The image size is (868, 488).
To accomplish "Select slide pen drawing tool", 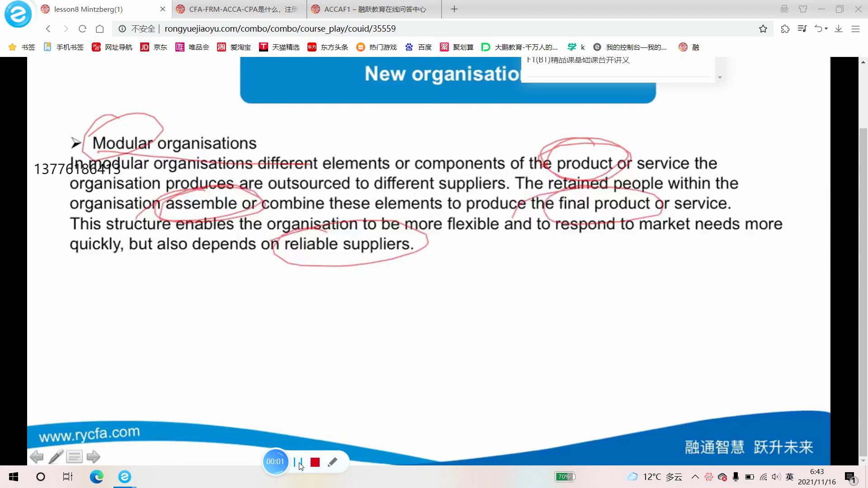I will [56, 457].
